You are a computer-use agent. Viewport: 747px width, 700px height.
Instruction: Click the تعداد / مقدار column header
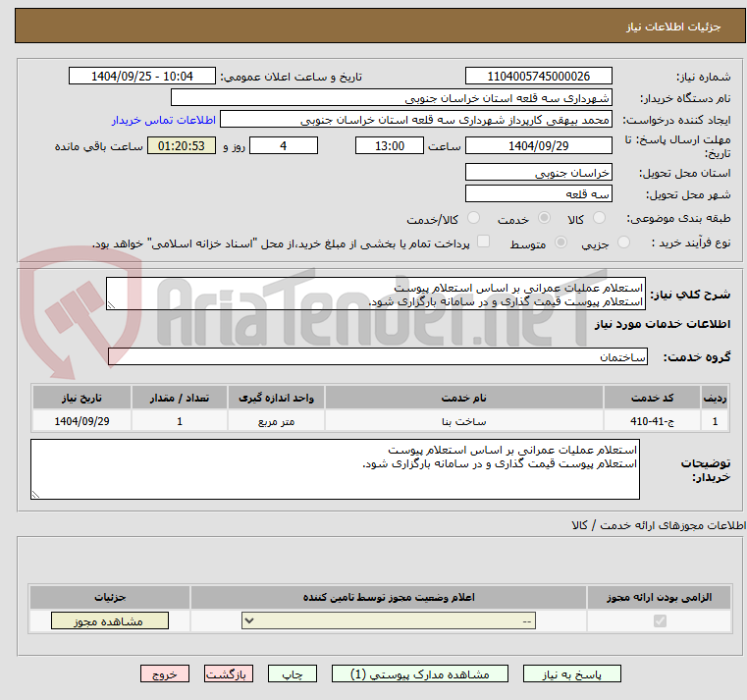tap(180, 398)
